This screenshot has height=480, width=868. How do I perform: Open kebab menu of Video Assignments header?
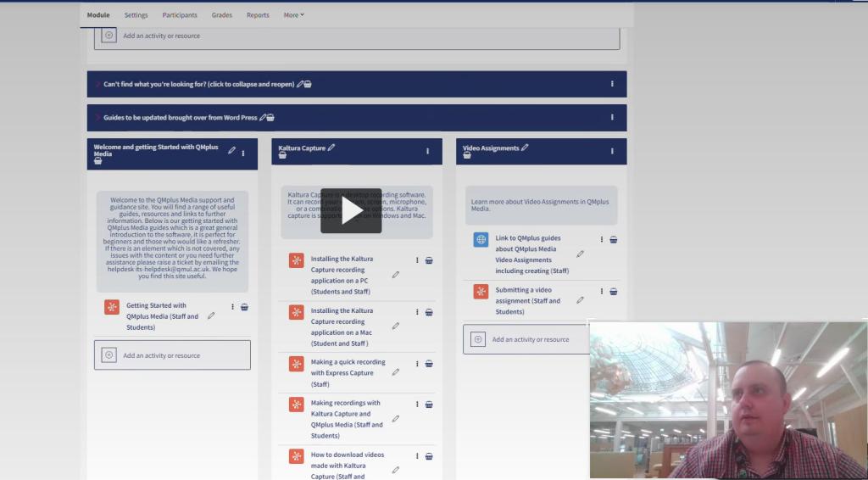(612, 151)
